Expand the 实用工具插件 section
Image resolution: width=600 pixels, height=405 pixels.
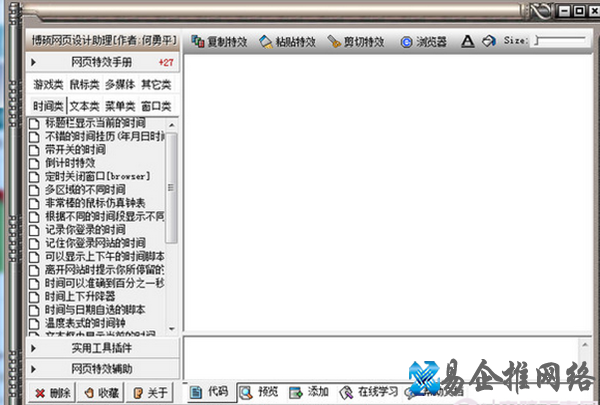tap(102, 348)
